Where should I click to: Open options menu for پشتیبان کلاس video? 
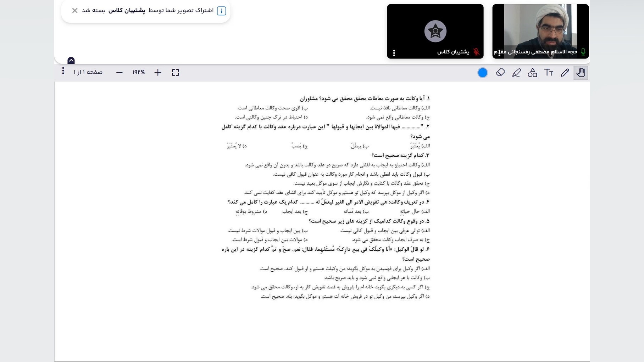pos(394,53)
